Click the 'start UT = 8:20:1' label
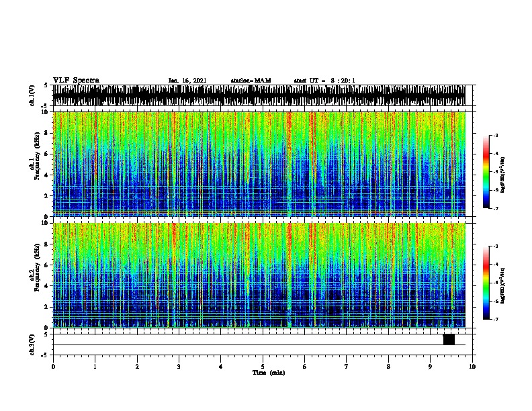The image size is (532, 411). [324, 81]
